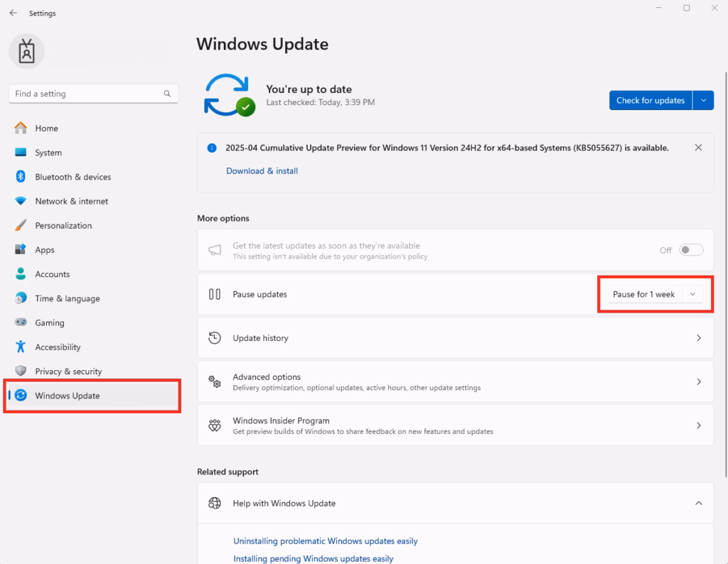The width and height of the screenshot is (728, 564).
Task: Click the Pause for 1 week button
Action: [644, 294]
